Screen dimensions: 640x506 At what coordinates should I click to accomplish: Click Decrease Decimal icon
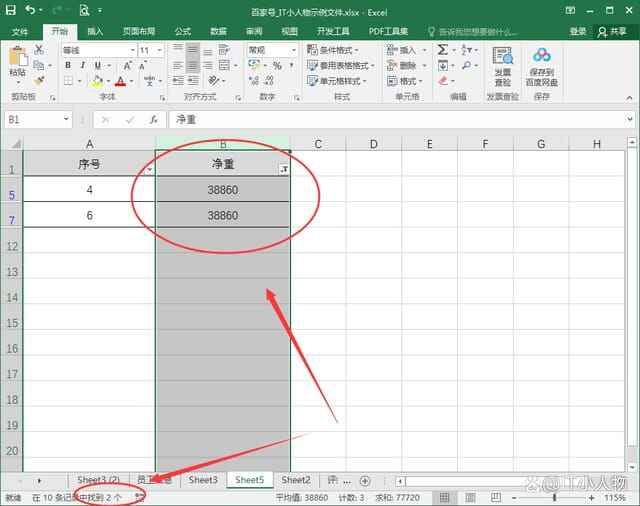pyautogui.click(x=269, y=80)
